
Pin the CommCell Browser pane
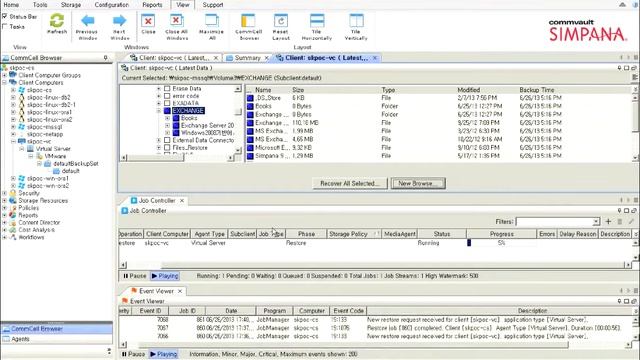click(105, 58)
